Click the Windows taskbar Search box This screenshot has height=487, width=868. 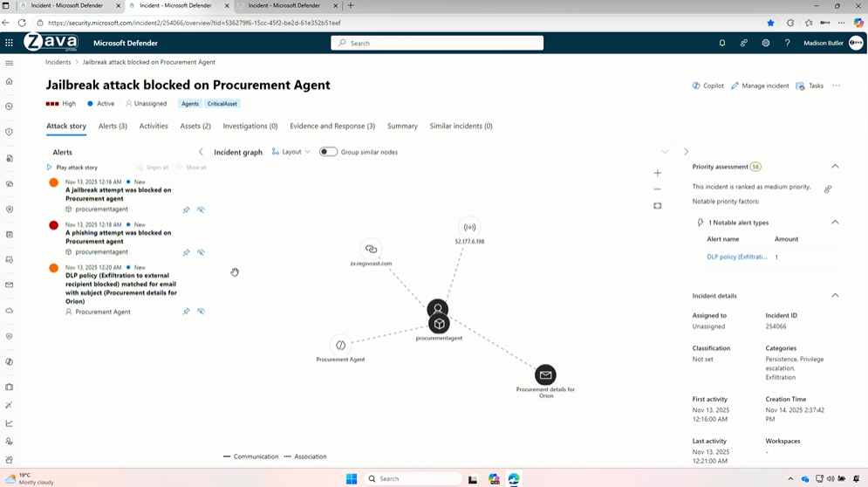pyautogui.click(x=413, y=478)
